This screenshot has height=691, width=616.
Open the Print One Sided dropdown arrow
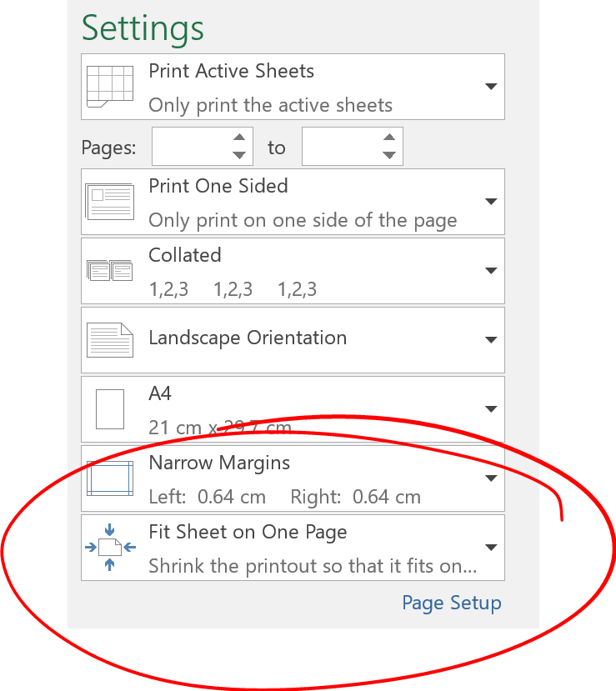pos(491,202)
